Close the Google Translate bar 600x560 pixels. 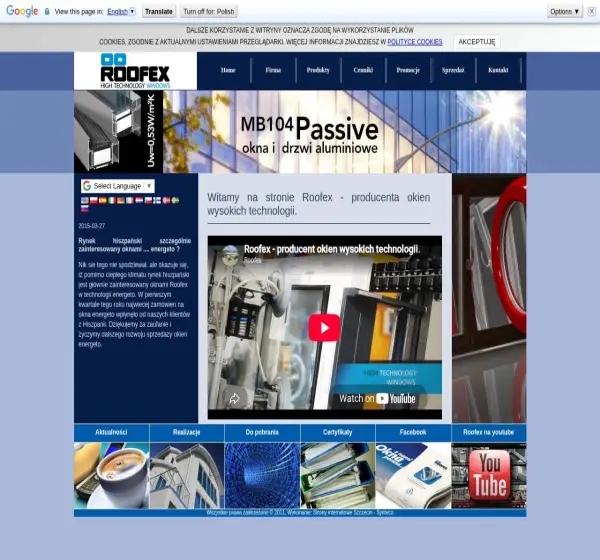(x=592, y=11)
